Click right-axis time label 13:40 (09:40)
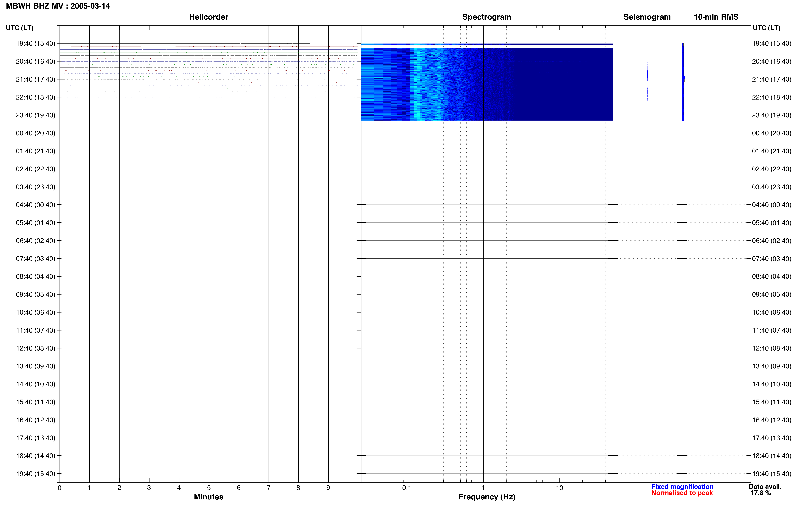 click(772, 366)
